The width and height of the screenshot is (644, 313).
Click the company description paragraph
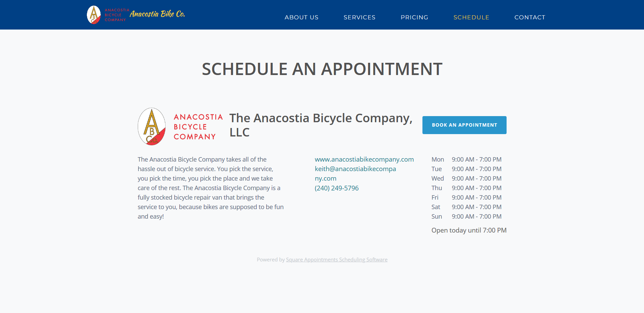pyautogui.click(x=210, y=188)
